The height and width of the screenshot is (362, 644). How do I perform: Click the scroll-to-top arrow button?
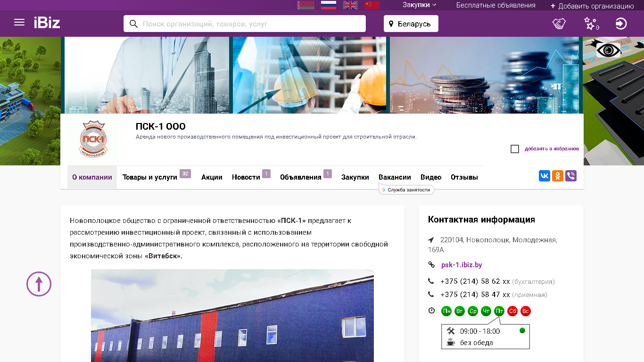(x=39, y=284)
